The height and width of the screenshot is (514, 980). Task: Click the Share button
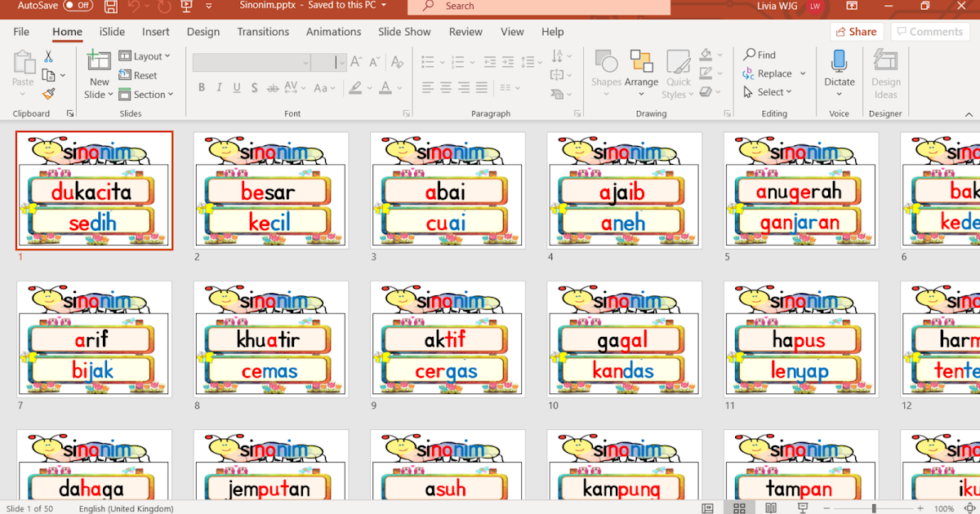tap(857, 32)
